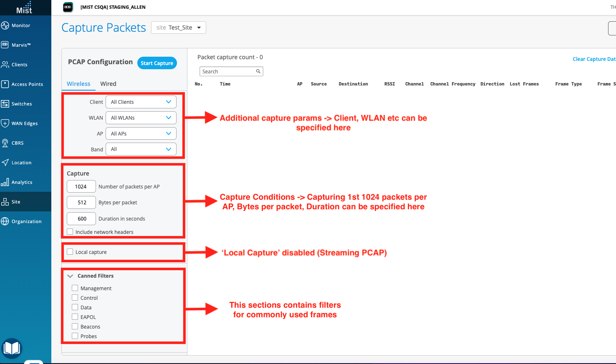The image size is (616, 364).
Task: Expand the WLAN dropdown list
Action: pos(141,118)
